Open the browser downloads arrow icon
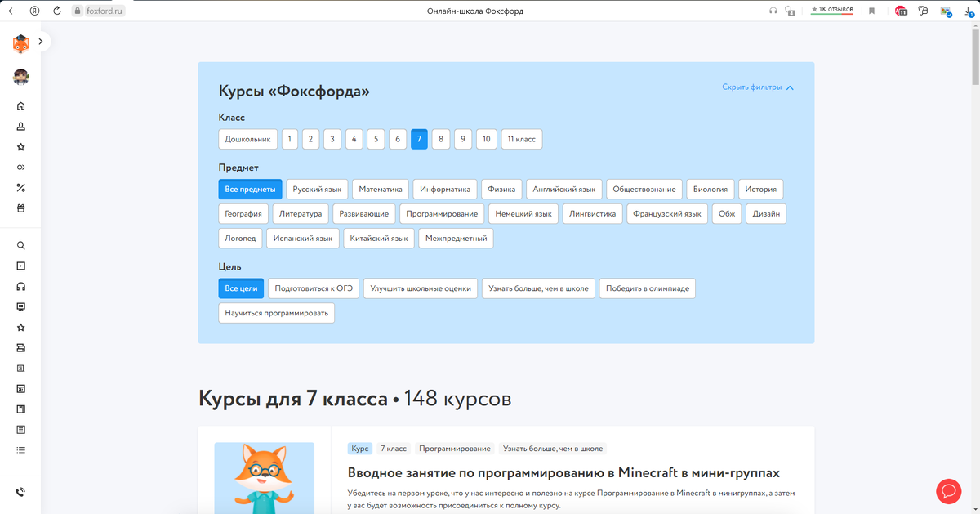 pyautogui.click(x=969, y=11)
